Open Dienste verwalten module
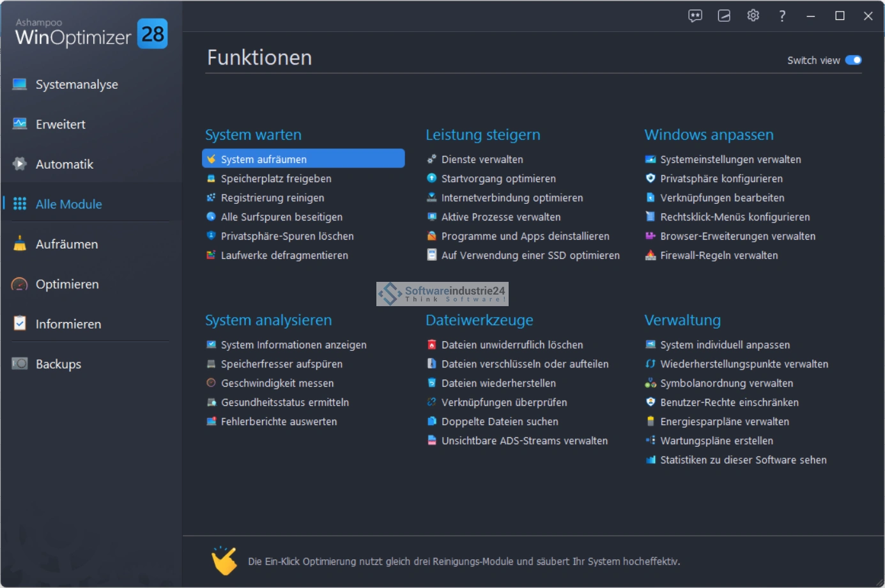Screen dimensions: 885x588 482,159
